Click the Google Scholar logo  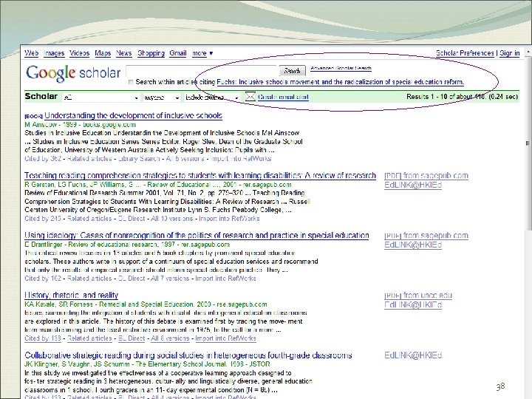click(73, 73)
